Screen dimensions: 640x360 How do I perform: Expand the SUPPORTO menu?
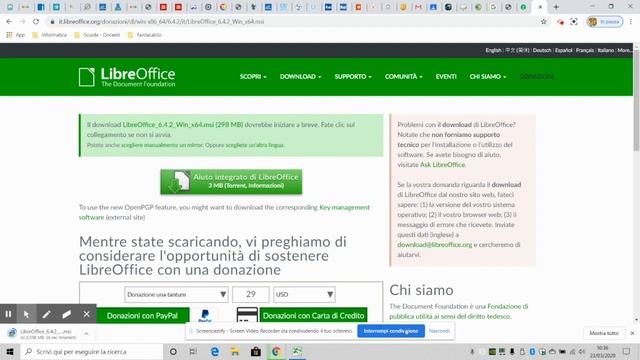coord(353,77)
